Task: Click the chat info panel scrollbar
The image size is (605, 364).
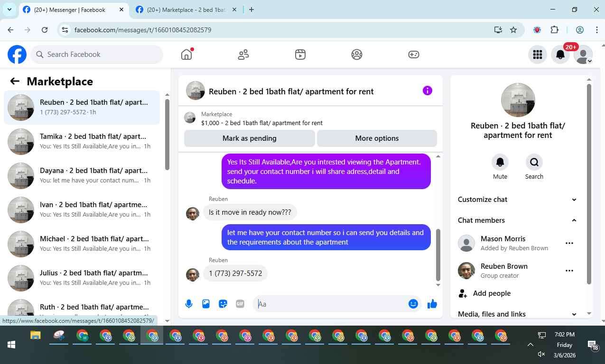Action: 589,184
